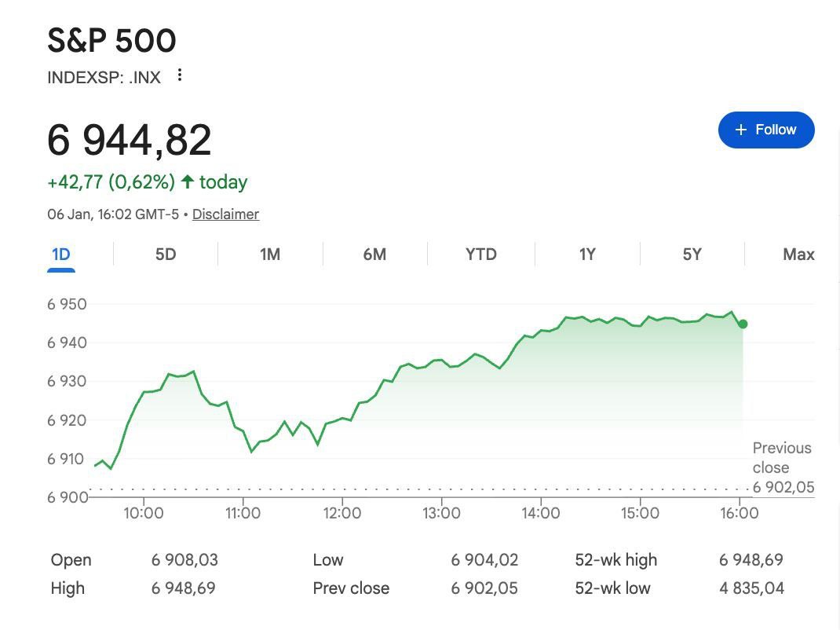
Task: Select the Max time range tab
Action: pyautogui.click(x=798, y=255)
